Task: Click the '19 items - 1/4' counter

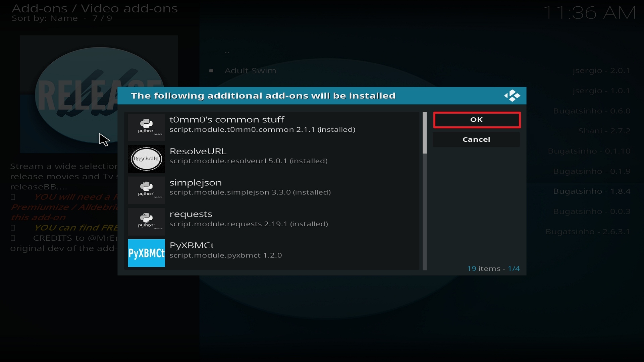Action: [493, 268]
